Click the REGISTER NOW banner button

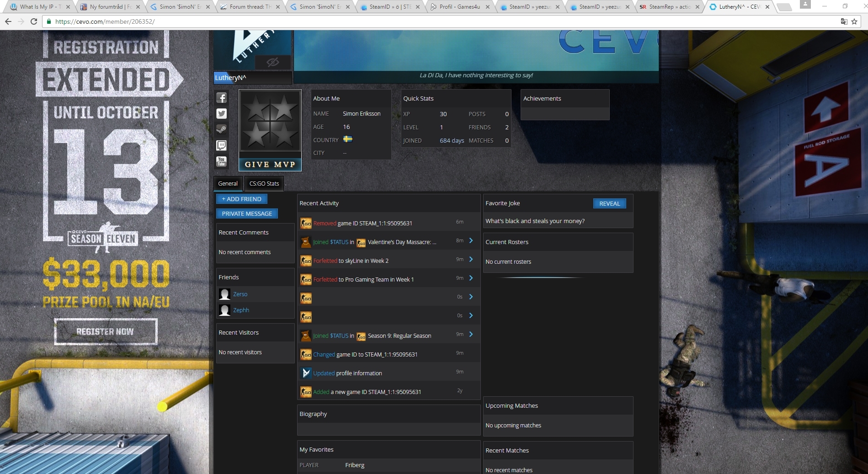point(106,332)
